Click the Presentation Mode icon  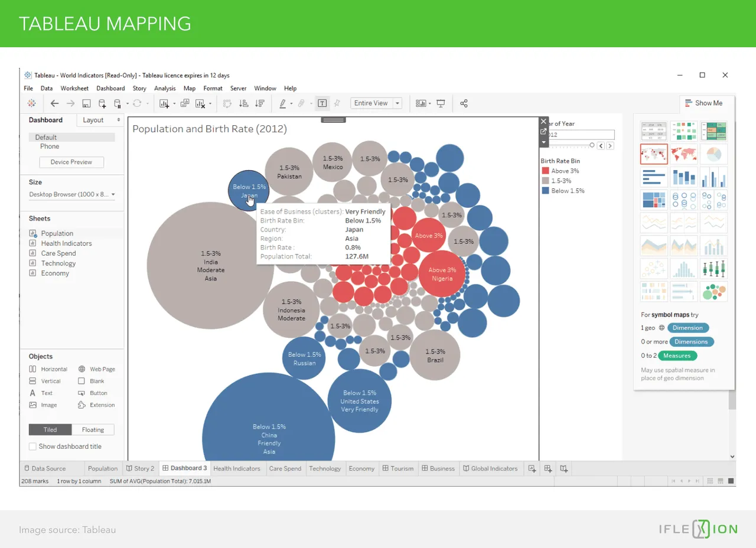click(441, 103)
